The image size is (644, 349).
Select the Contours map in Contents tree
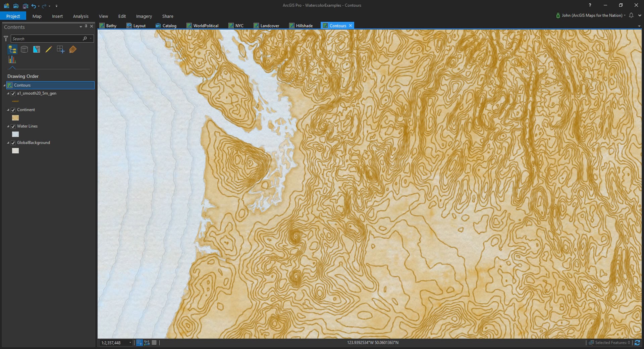[50, 85]
